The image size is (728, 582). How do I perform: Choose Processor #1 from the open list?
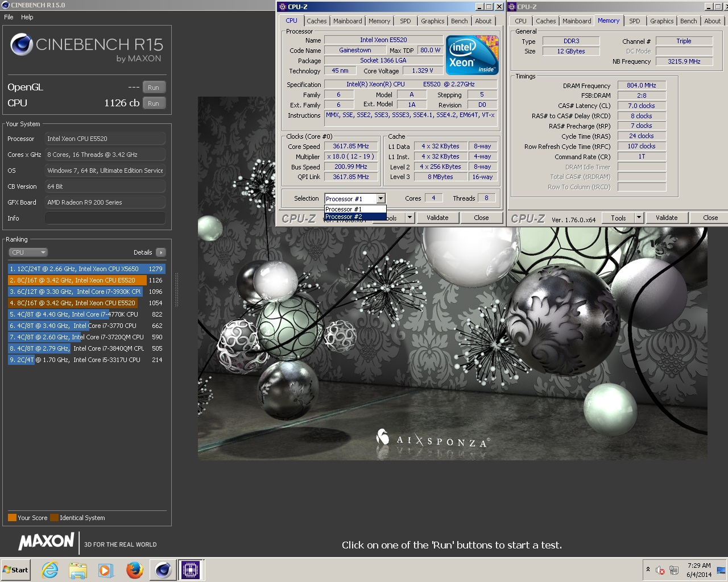[x=355, y=209]
